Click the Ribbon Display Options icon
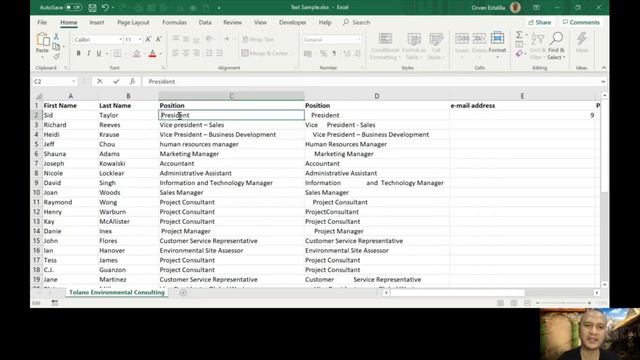 click(x=536, y=7)
